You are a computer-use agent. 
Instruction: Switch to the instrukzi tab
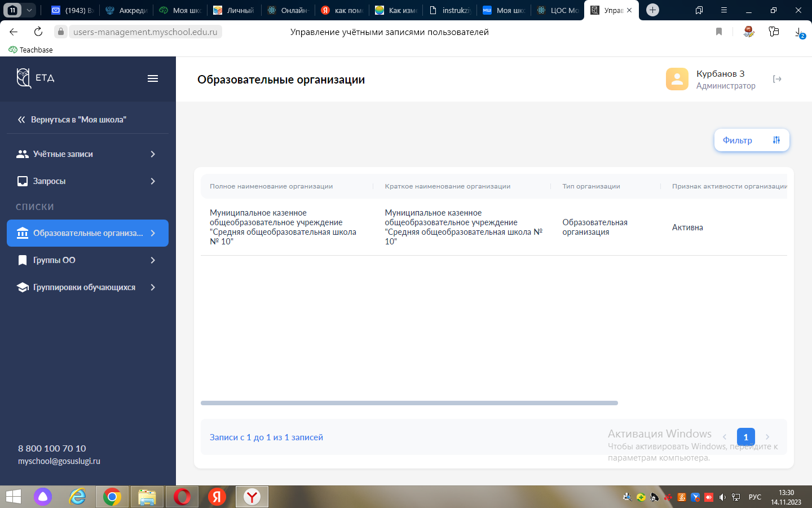pyautogui.click(x=451, y=10)
